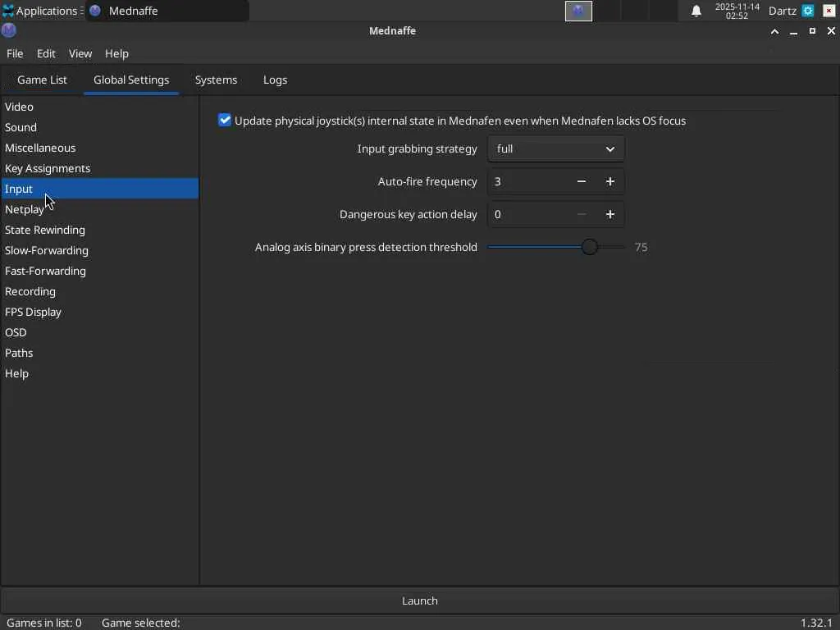The width and height of the screenshot is (840, 630).
Task: Click the notification bell icon
Action: [x=696, y=11]
